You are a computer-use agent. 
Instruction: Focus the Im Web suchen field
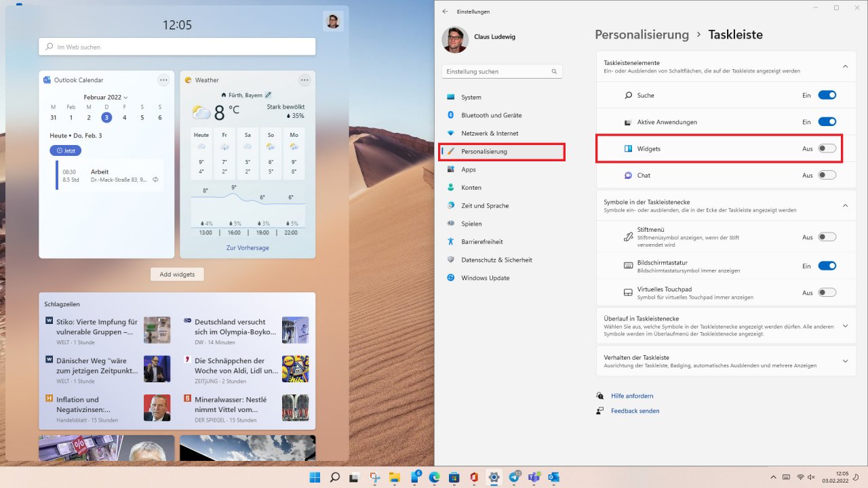click(x=177, y=47)
